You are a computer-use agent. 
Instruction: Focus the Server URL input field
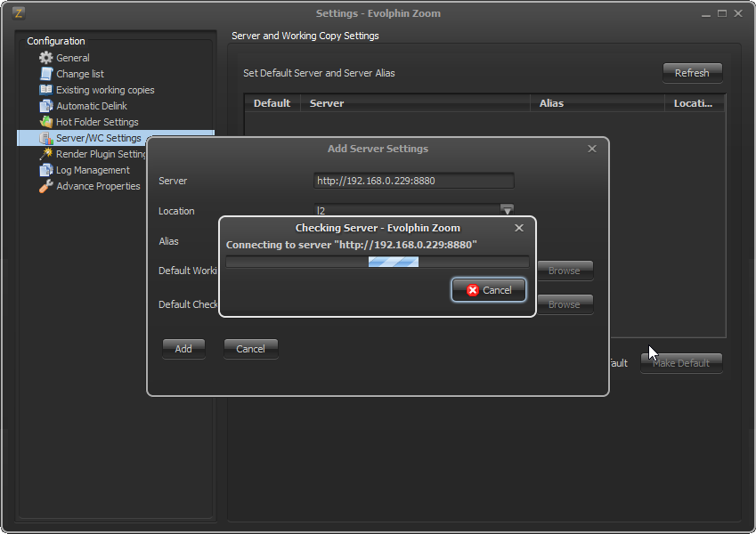coord(414,181)
